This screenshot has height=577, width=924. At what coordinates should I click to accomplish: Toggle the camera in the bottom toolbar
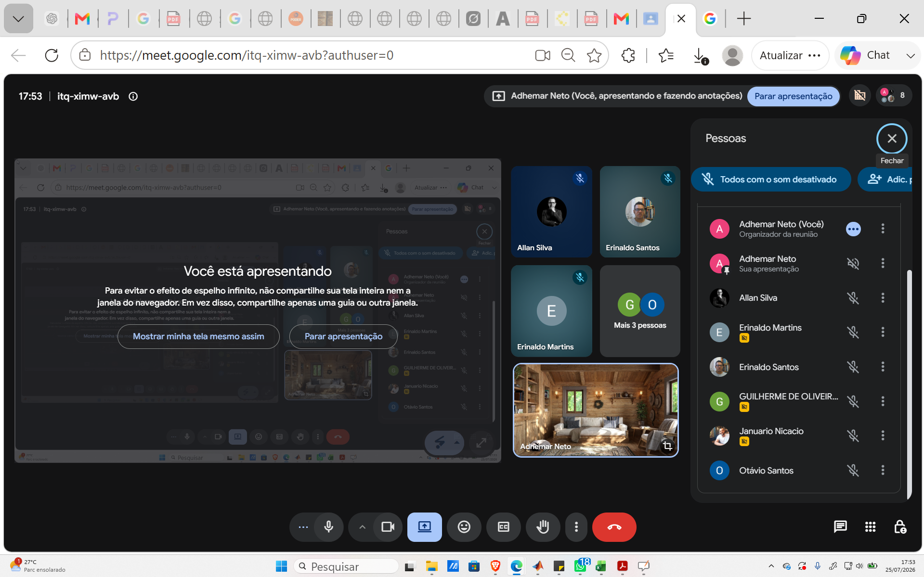tap(388, 527)
